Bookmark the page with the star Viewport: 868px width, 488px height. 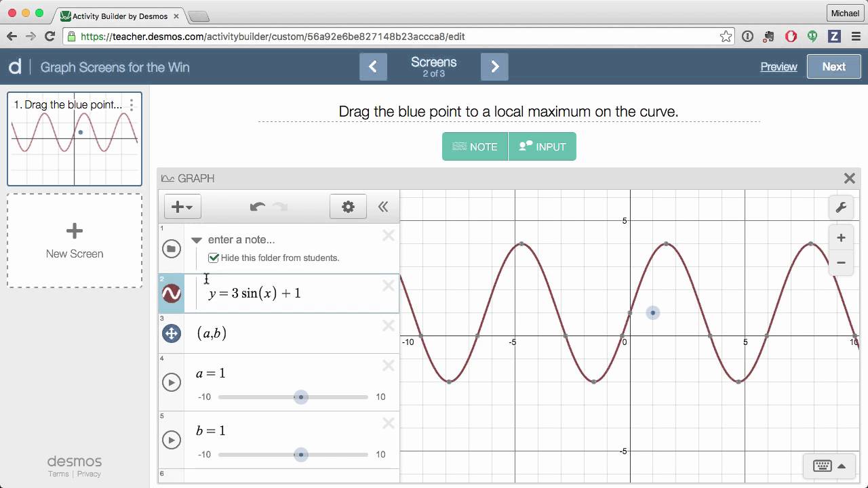coord(726,37)
